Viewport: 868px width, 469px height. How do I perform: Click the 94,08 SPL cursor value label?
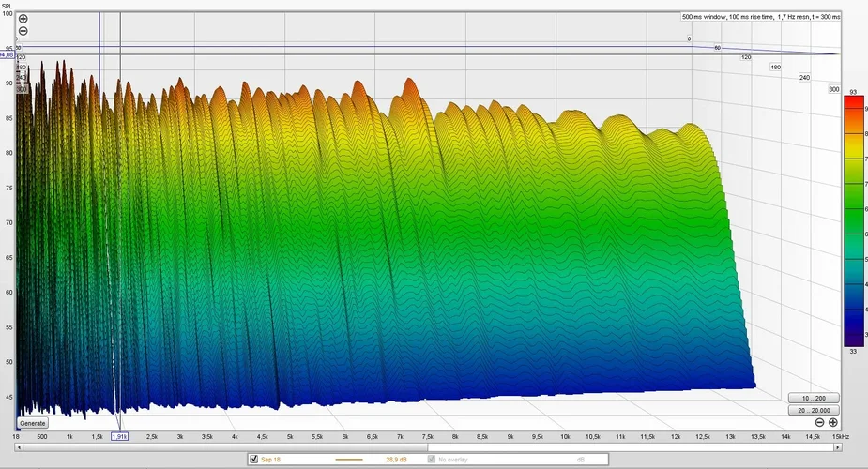[7, 54]
